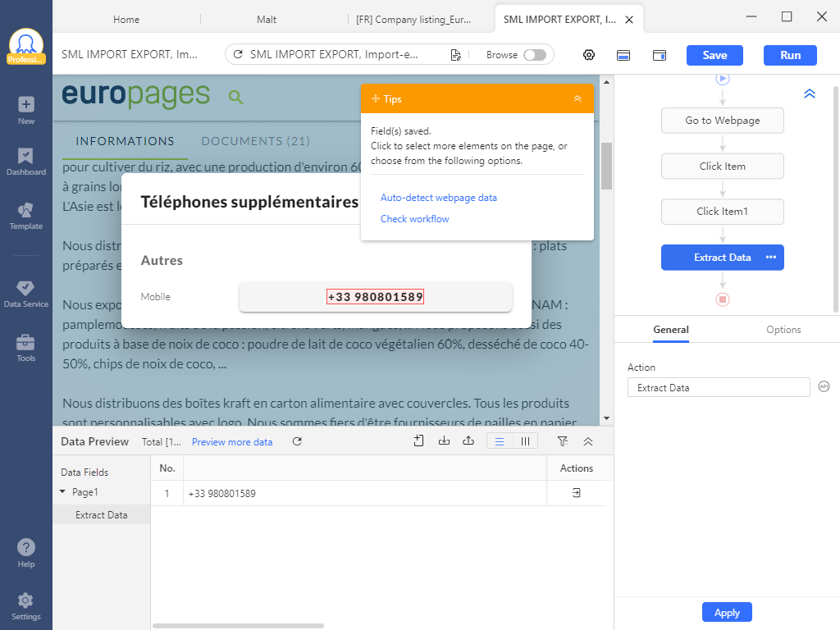Collapse the Page1 tree node

(62, 491)
